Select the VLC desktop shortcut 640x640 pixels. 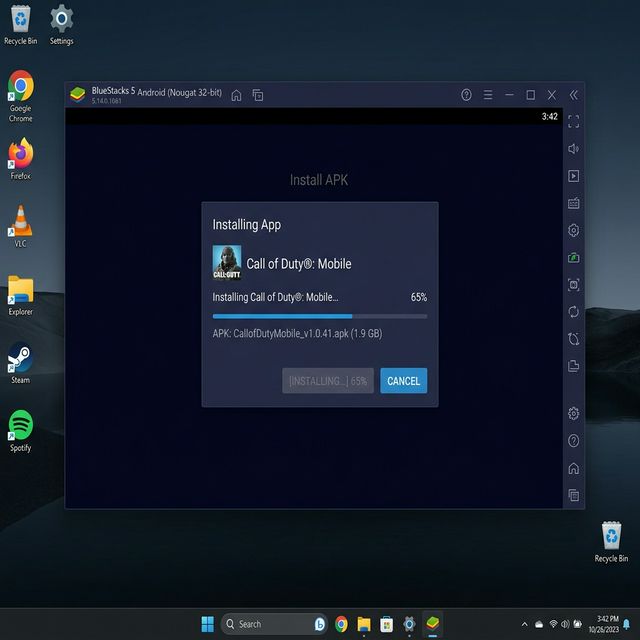click(x=20, y=227)
